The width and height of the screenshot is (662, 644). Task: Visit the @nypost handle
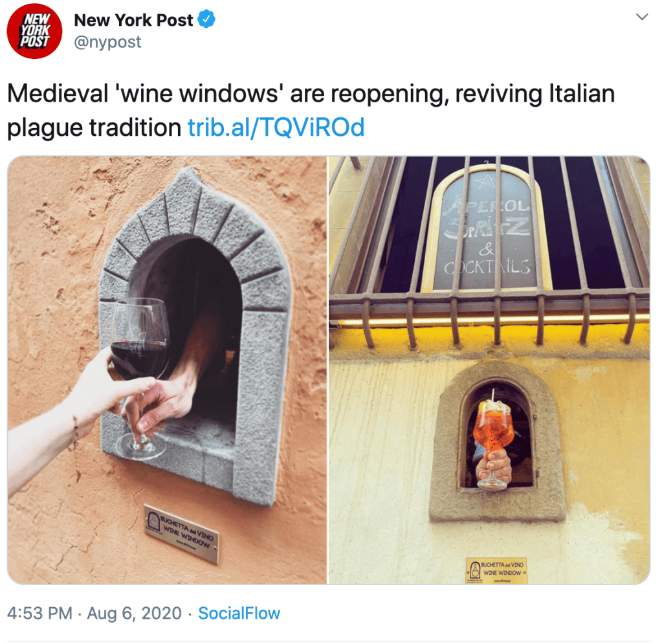point(107,42)
